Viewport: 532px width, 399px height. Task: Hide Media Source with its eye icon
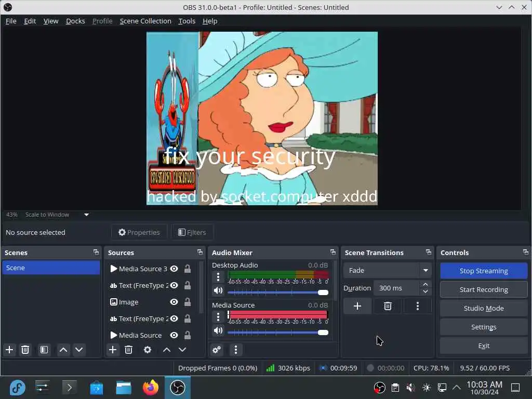click(174, 335)
